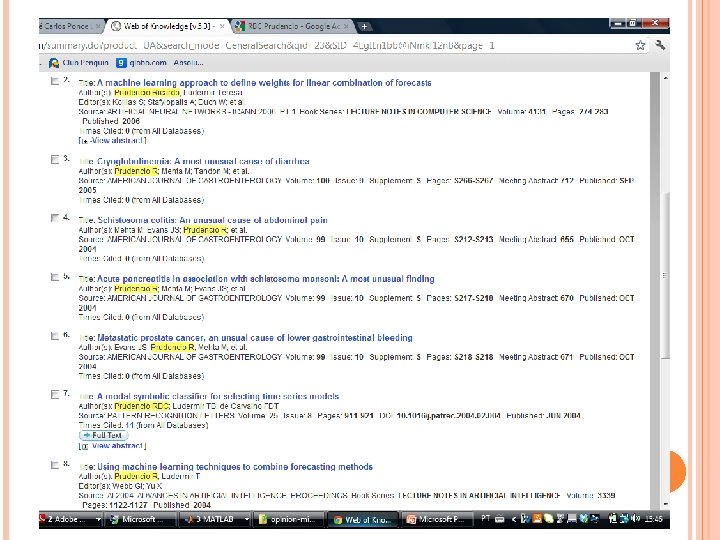Open modal symbolic classifier article
Image resolution: width=720 pixels, height=540 pixels.
[x=218, y=396]
